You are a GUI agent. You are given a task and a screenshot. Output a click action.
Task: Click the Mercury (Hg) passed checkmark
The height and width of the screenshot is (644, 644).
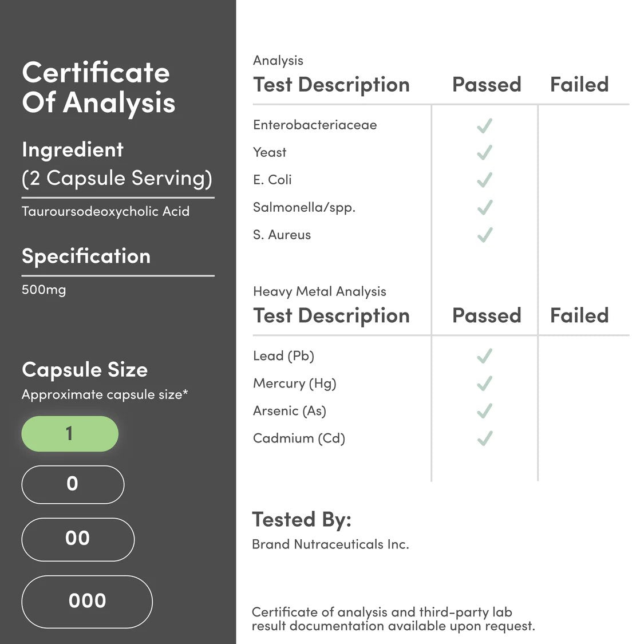point(484,383)
